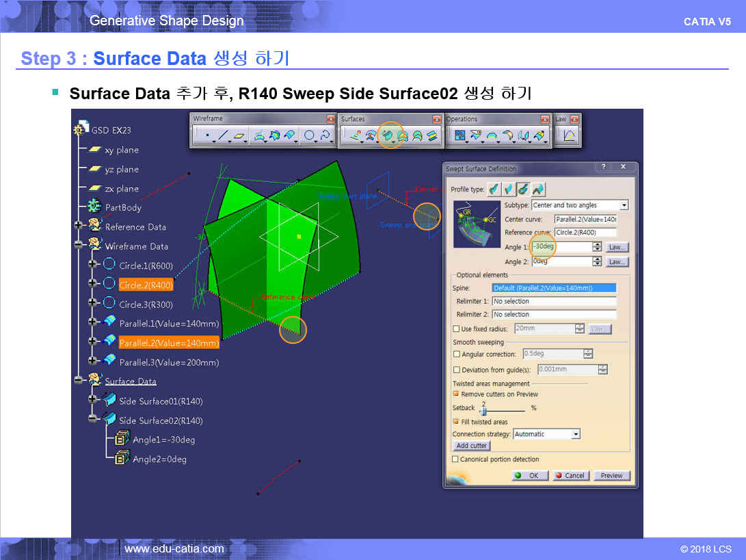The image size is (746, 560).
Task: Open the Law tool icon
Action: pyautogui.click(x=569, y=136)
